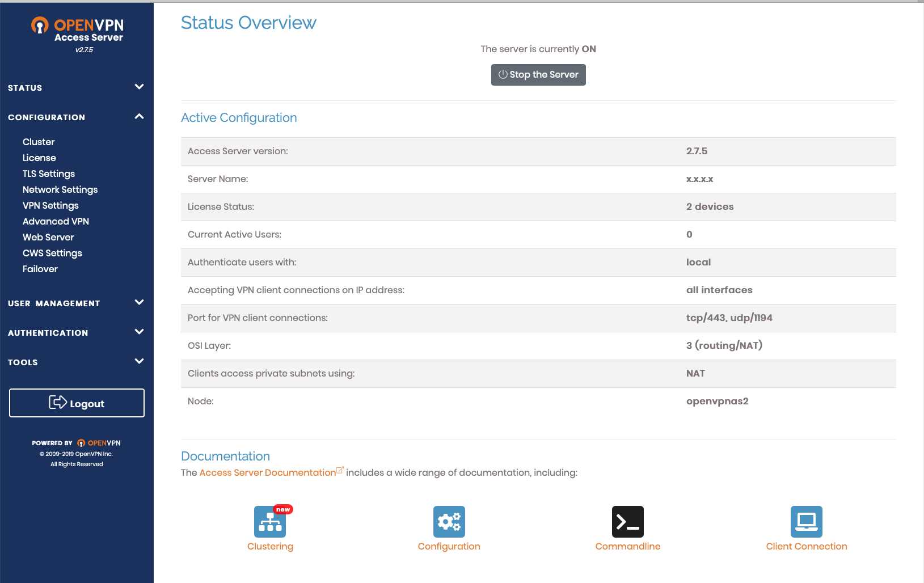Click 'Clients access private subnets using:' label
Screen dimensions: 924x583
(271, 373)
